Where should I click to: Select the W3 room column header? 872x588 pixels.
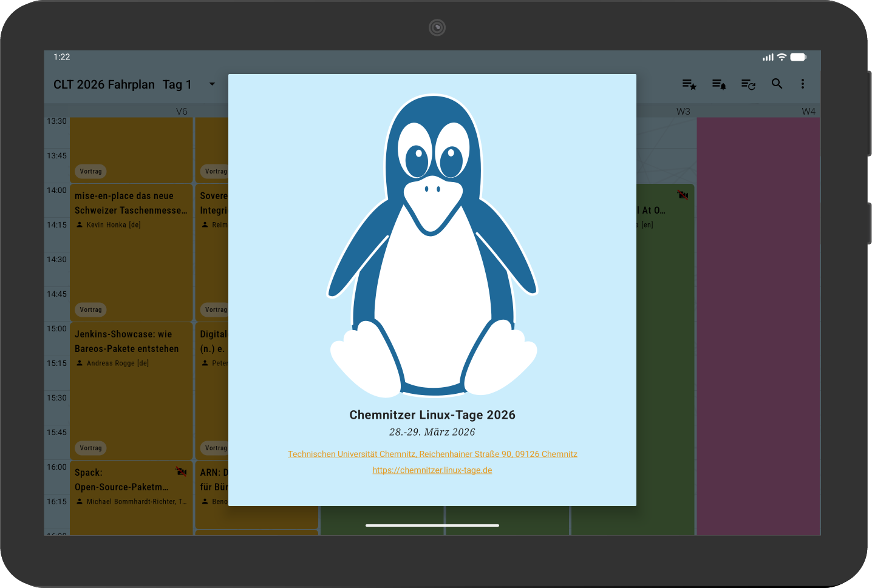coord(683,112)
